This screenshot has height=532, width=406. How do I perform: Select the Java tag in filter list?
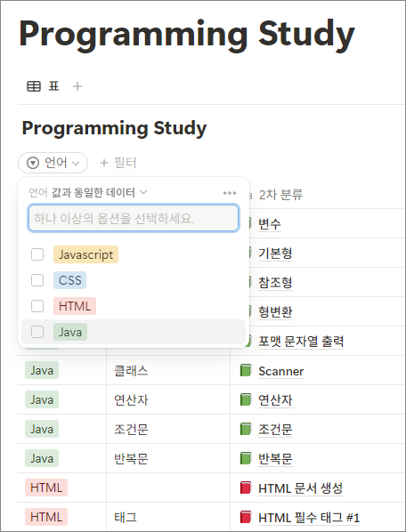pos(70,332)
